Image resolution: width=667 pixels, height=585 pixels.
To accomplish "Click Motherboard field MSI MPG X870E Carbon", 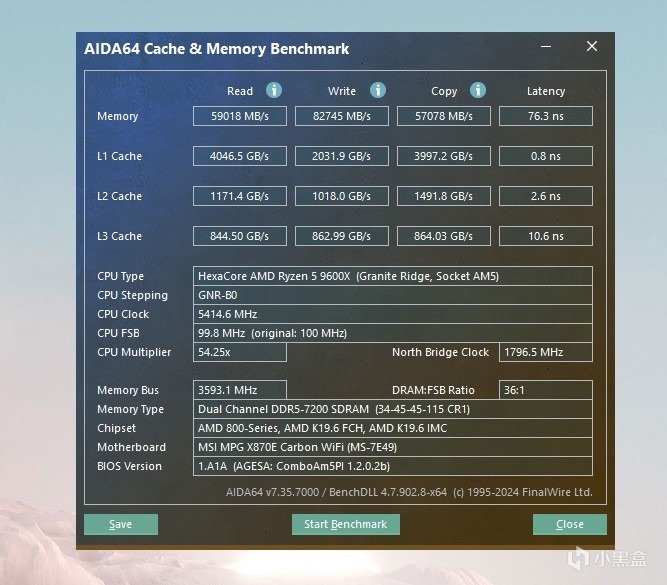I will (x=393, y=447).
